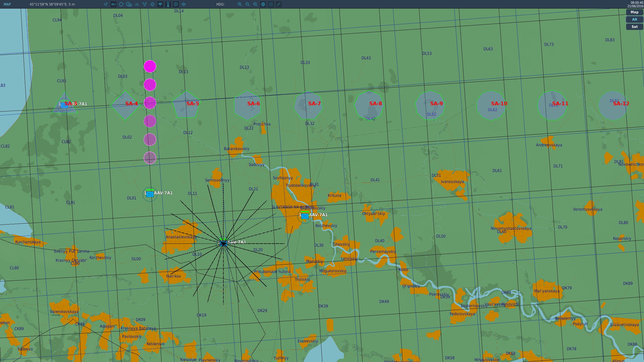Toggle the chat bubble annotations icon
644x362 pixels.
pos(176,4)
